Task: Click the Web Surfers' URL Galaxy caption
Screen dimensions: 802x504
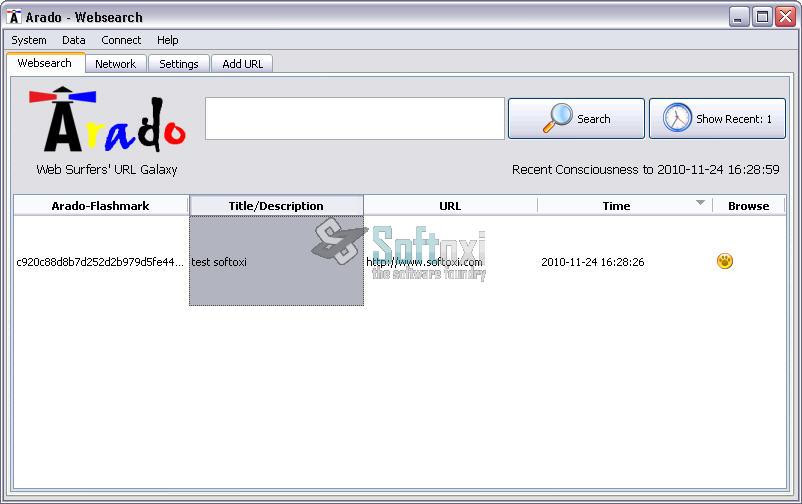Action: tap(107, 169)
